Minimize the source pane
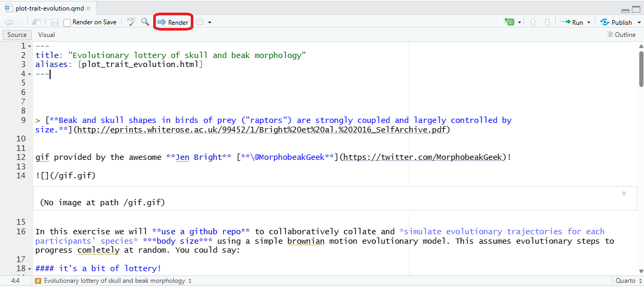644x287 pixels. tap(626, 9)
